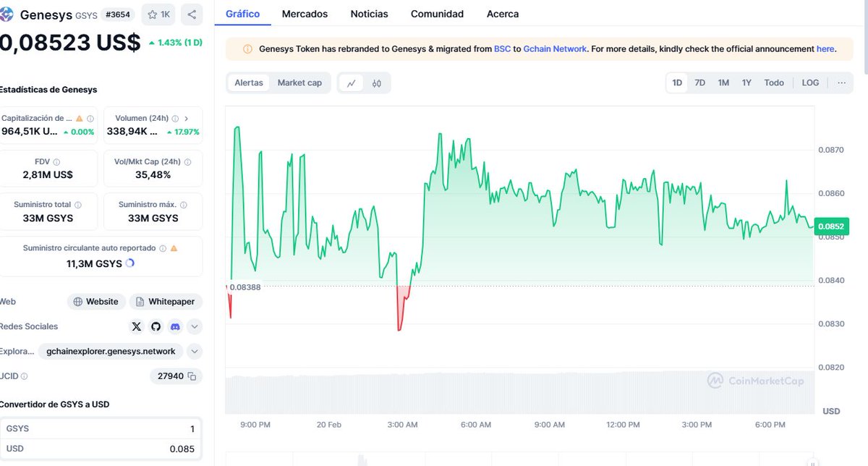Viewport: 868px width, 466px height.
Task: Open the Whitepaper button
Action: coord(166,302)
